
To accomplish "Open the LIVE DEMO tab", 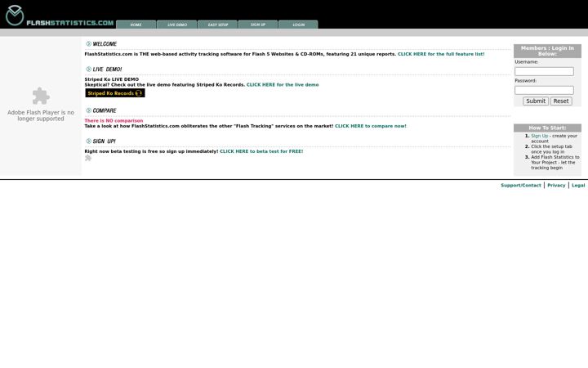I will [177, 25].
